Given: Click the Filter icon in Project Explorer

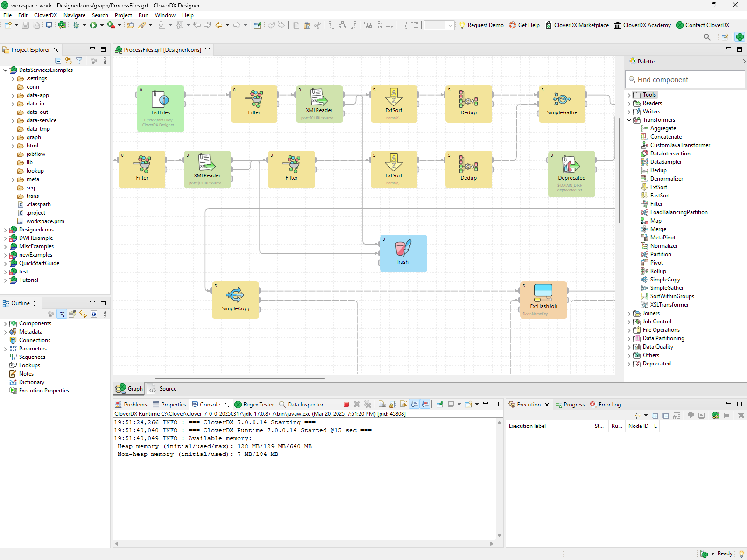Looking at the screenshot, I should click(79, 61).
